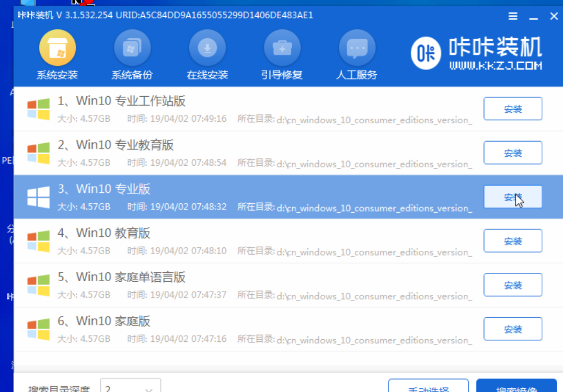Install Win10 教育版
The width and height of the screenshot is (563, 392).
click(512, 241)
